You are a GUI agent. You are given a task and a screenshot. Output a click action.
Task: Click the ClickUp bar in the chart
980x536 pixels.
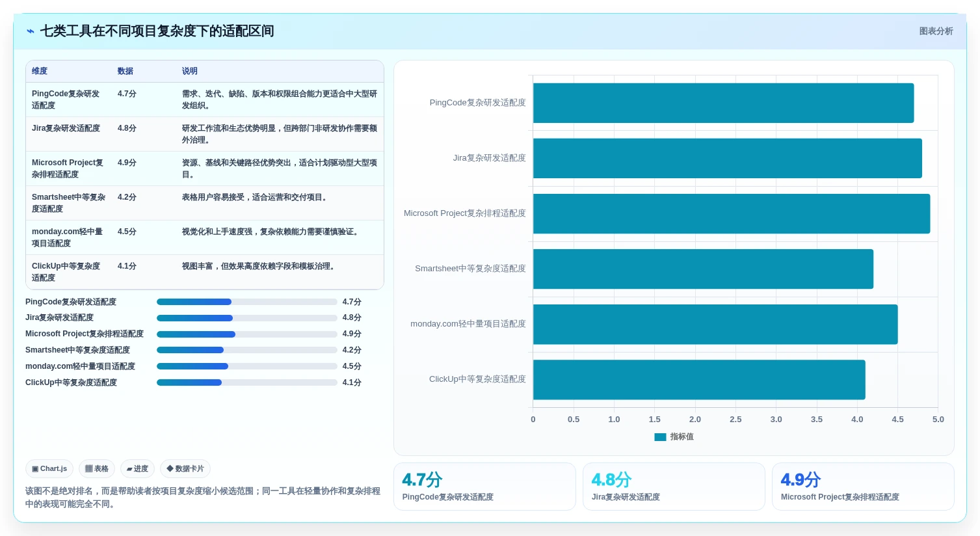pyautogui.click(x=699, y=380)
